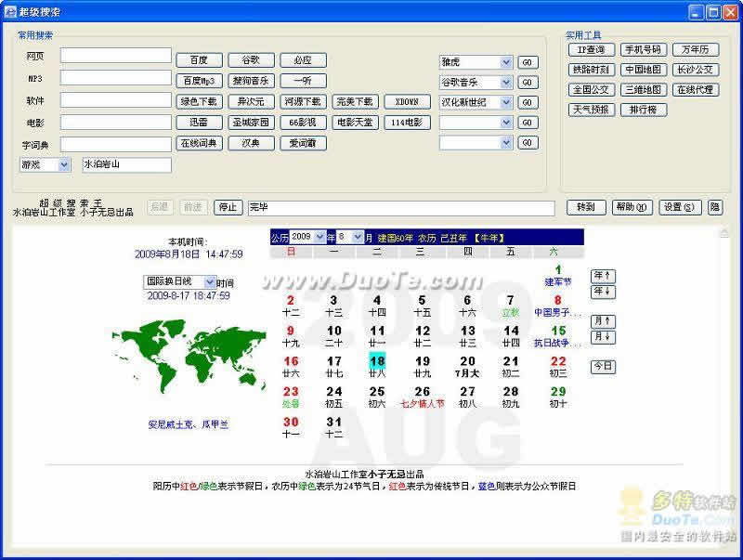
Task: Open the 中国地图 tool
Action: coord(644,70)
